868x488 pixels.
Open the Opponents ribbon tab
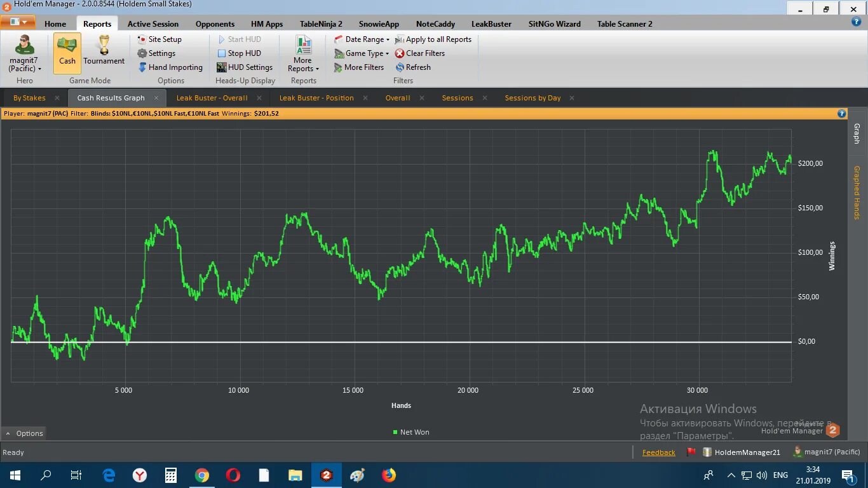[x=215, y=24]
